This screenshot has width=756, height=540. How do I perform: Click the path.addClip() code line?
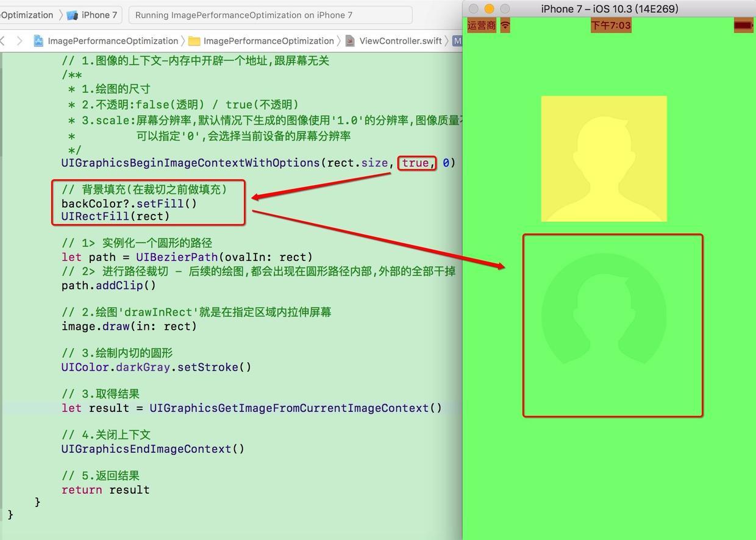(x=109, y=285)
